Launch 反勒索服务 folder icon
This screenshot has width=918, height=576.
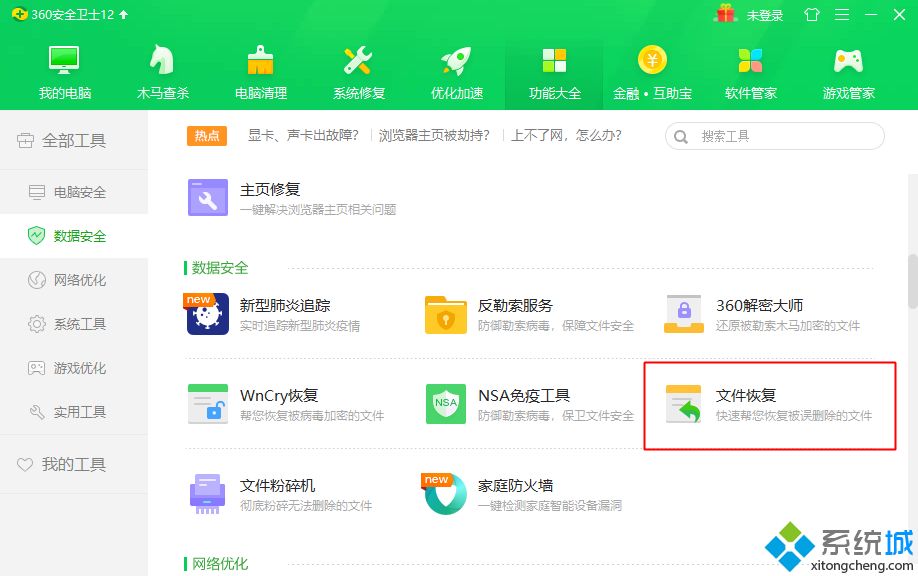point(446,315)
